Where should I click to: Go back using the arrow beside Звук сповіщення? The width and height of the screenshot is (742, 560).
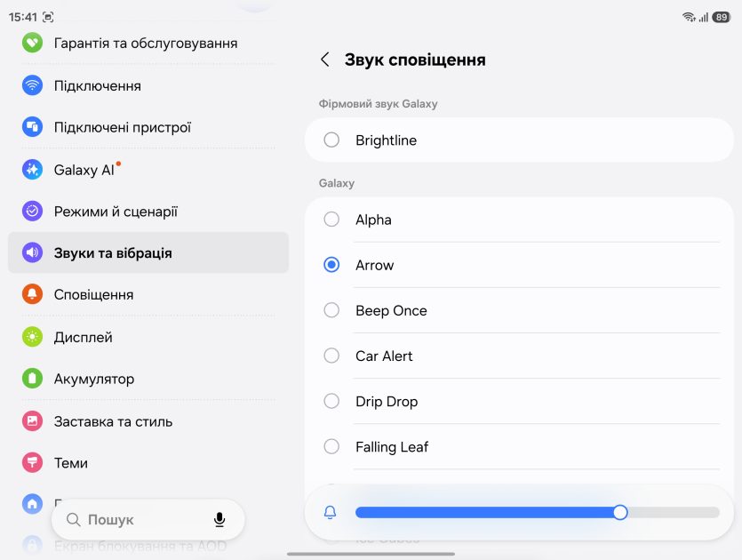coord(324,60)
